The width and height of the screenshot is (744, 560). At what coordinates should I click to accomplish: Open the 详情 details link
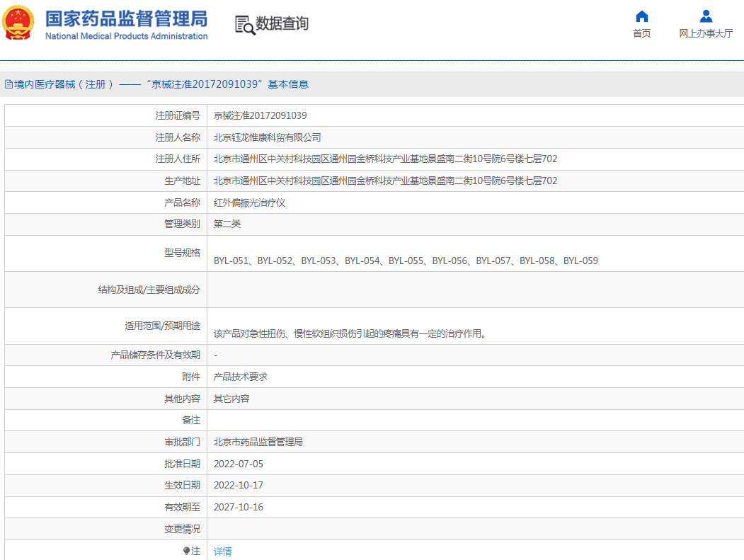click(x=222, y=551)
